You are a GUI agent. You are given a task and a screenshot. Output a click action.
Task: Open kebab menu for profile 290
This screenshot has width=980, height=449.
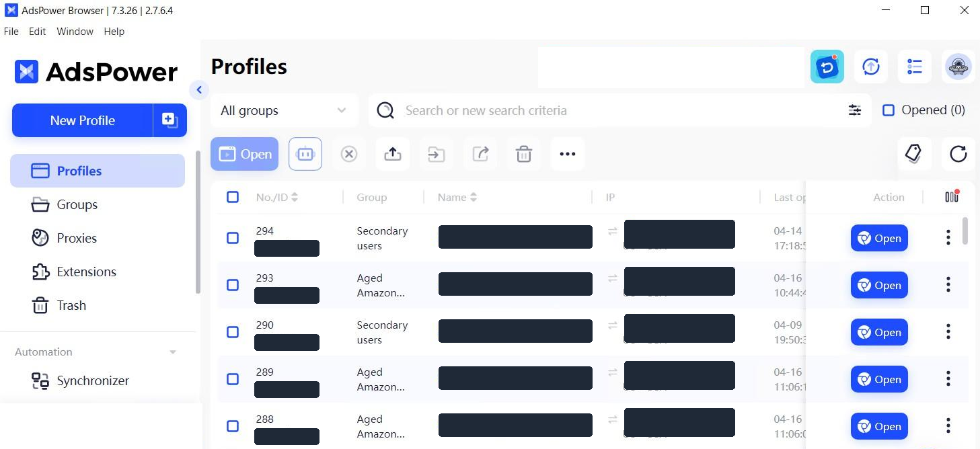(948, 331)
